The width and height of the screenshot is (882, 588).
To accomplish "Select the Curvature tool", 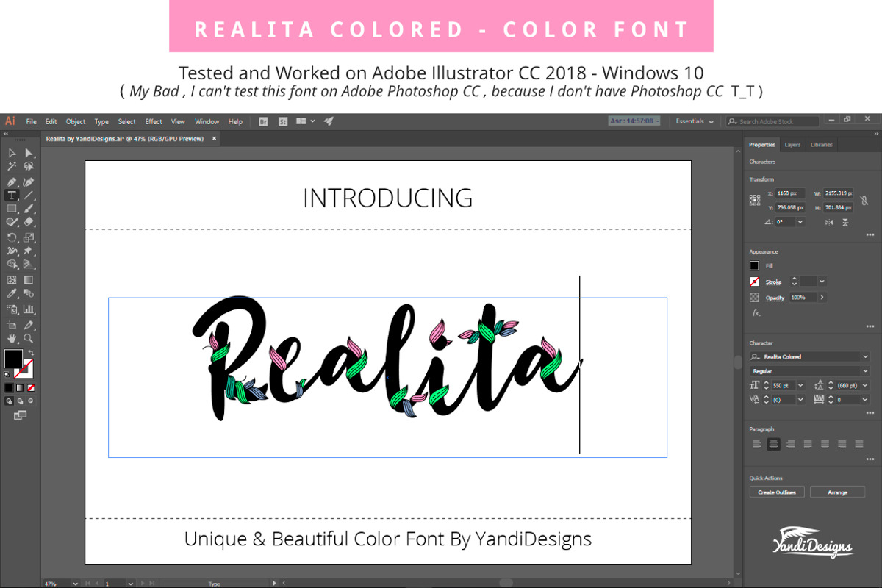I will click(x=29, y=182).
